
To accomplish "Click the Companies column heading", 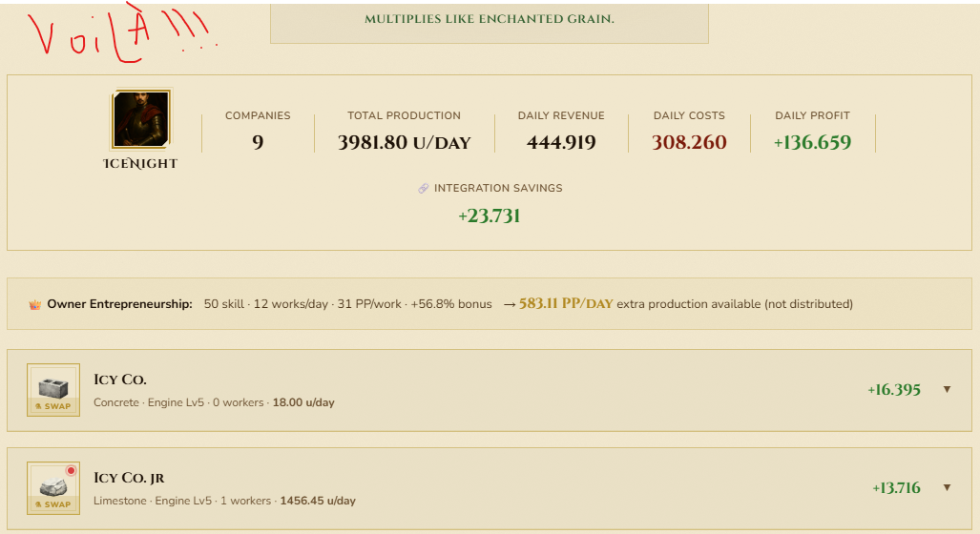I will coord(258,115).
